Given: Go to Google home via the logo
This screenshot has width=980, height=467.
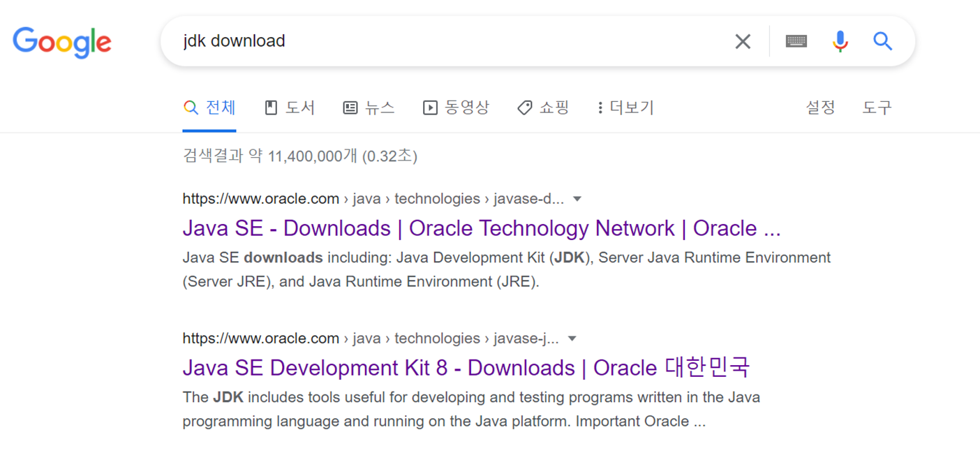Looking at the screenshot, I should (x=62, y=43).
